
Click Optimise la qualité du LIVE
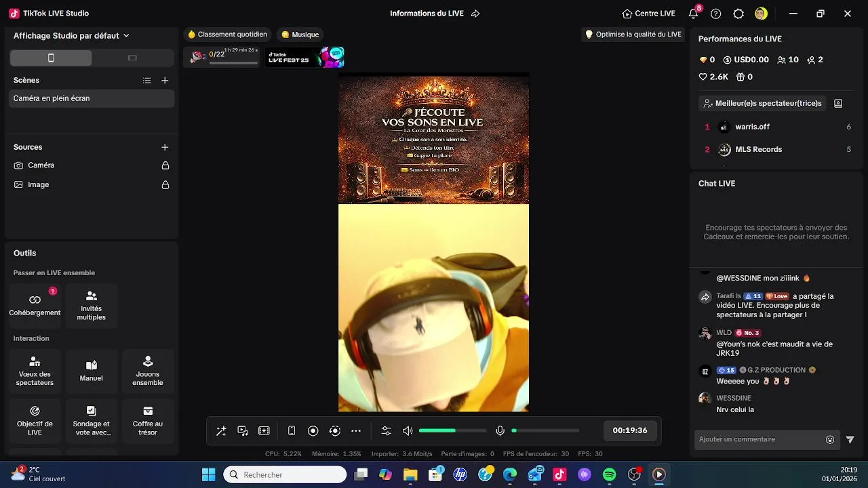(x=633, y=35)
